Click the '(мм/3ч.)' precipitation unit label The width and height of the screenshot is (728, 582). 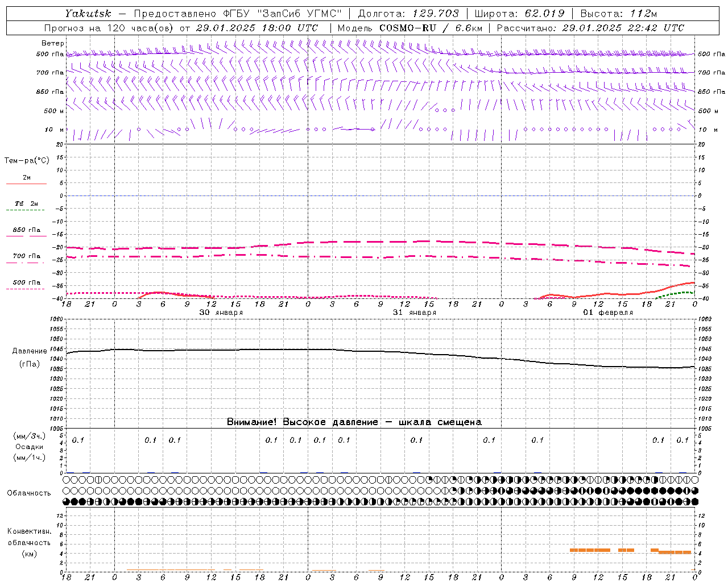coord(30,436)
